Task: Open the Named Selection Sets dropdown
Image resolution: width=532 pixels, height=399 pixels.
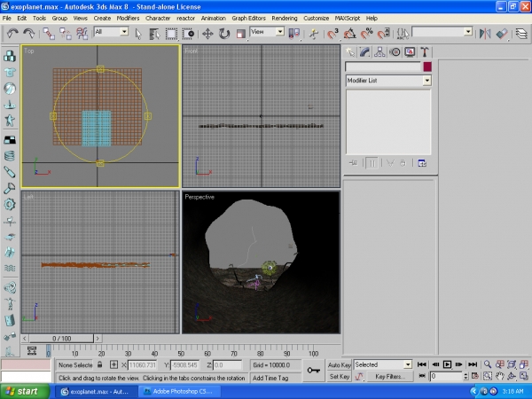Action: 468,32
